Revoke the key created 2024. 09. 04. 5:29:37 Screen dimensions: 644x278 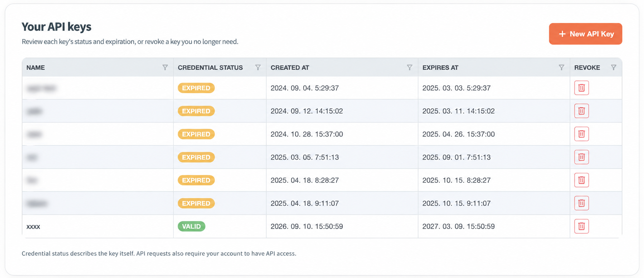[x=582, y=88]
